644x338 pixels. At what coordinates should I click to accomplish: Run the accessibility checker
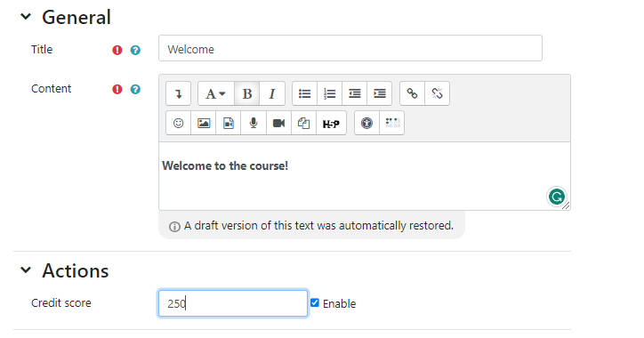366,123
